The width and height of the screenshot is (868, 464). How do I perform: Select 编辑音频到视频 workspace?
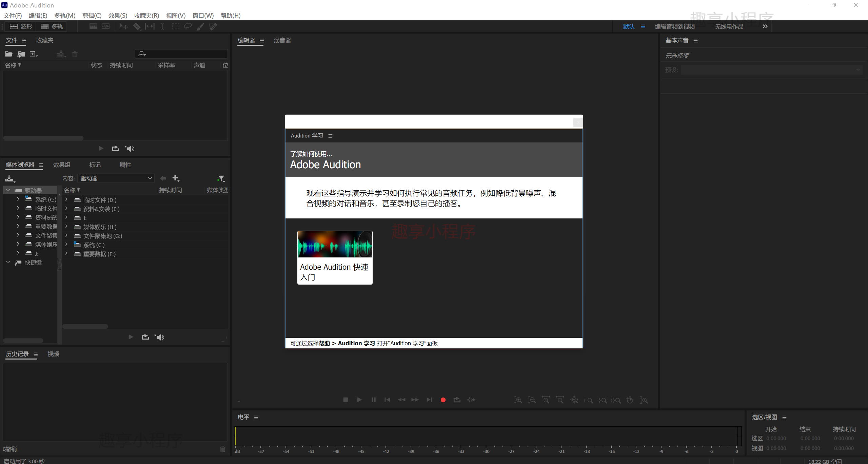(x=675, y=26)
